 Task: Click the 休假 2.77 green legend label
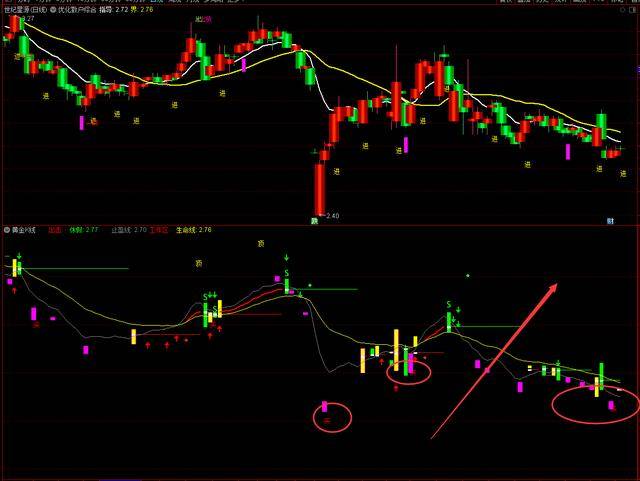point(84,230)
